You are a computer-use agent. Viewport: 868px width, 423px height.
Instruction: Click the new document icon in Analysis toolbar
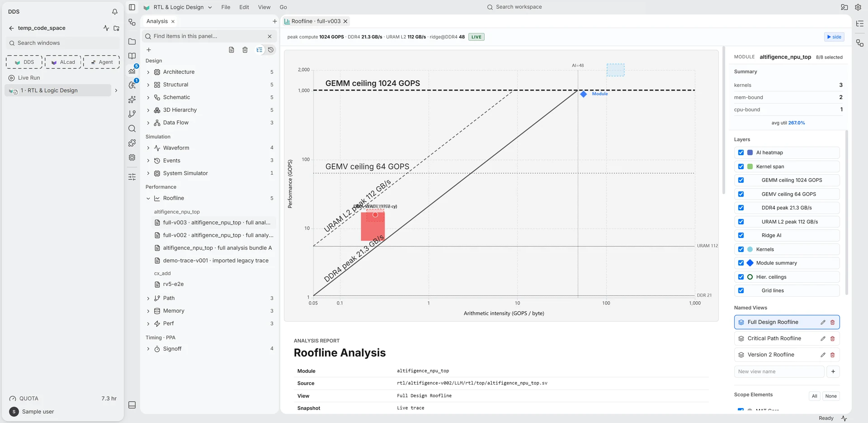tap(231, 50)
